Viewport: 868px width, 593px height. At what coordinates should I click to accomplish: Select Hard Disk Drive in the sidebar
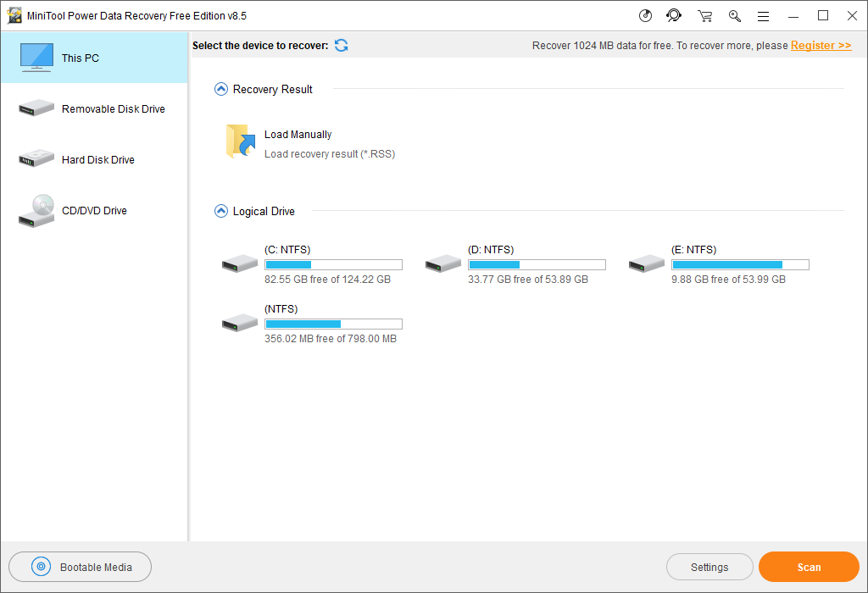click(94, 160)
